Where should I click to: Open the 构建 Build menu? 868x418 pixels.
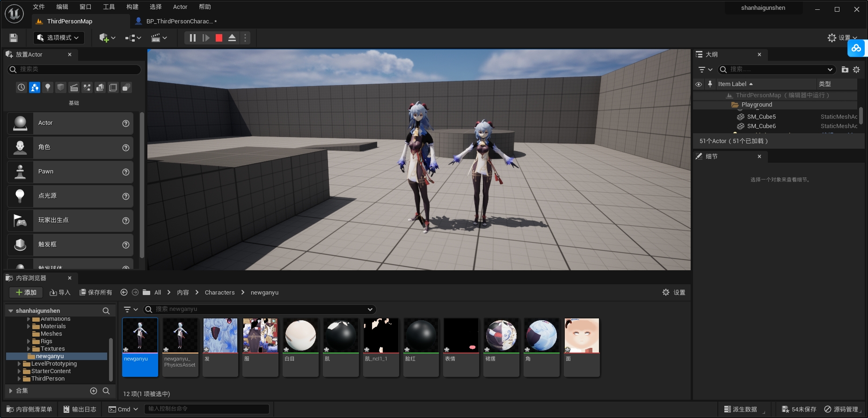[x=132, y=7]
